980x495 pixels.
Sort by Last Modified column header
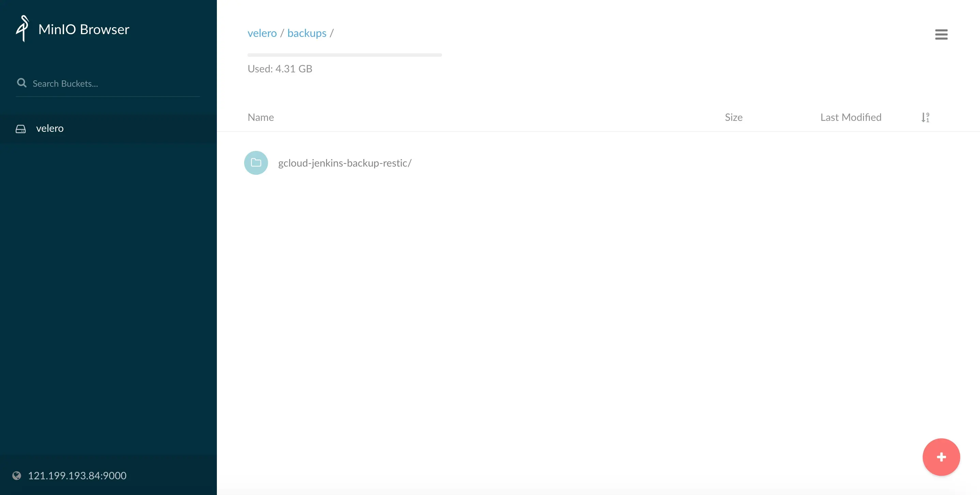pos(850,117)
